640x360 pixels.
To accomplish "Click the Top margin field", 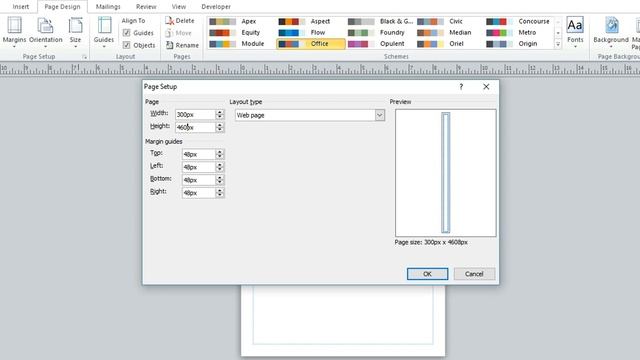I will 198,154.
